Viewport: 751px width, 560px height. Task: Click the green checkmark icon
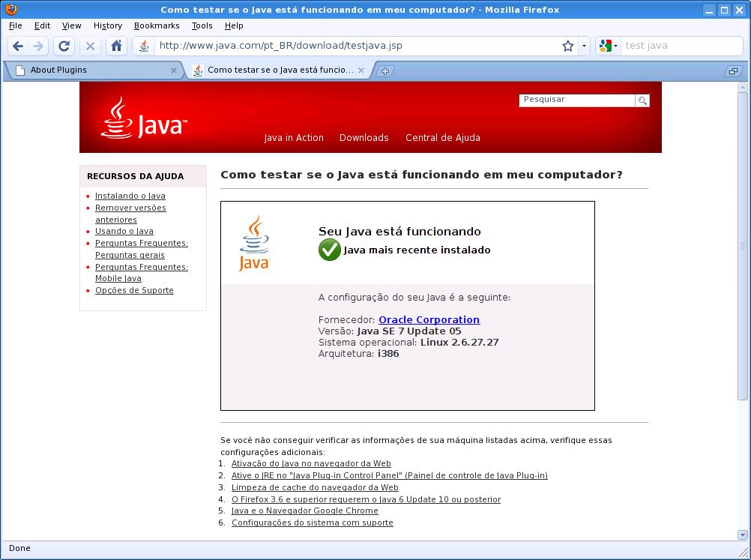click(330, 250)
